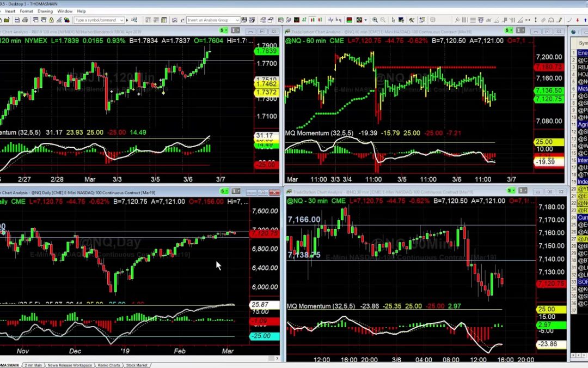Select the angle drawing tool
Image resolution: width=588 pixels, height=368 pixels.
520,20
